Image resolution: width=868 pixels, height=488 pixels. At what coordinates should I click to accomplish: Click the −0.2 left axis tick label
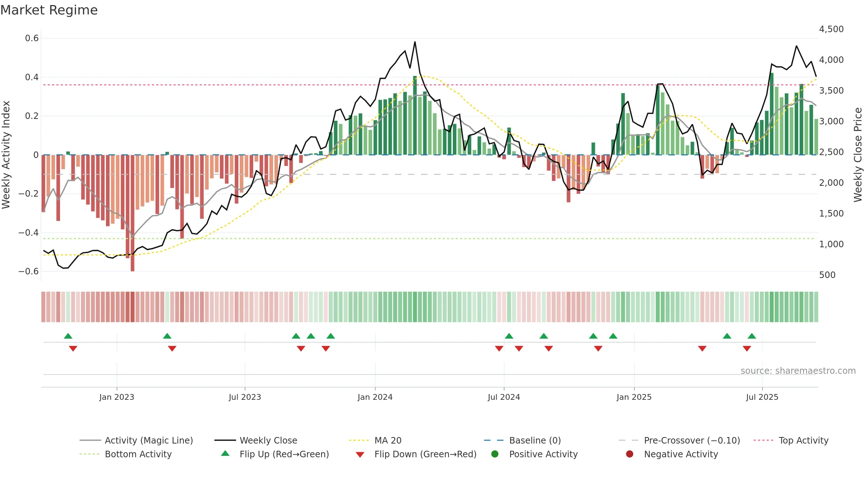click(x=29, y=194)
